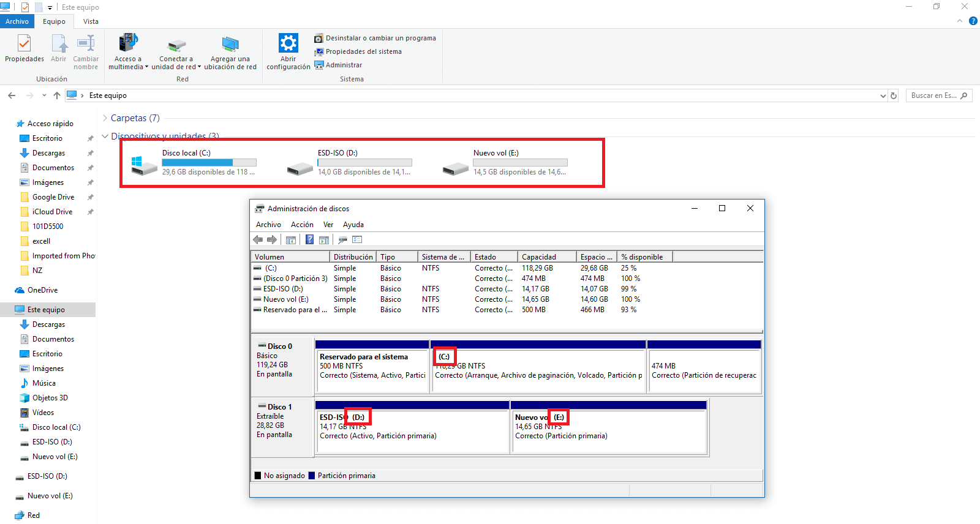Select the 474 MB recovery partition block
The image size is (980, 524).
704,367
